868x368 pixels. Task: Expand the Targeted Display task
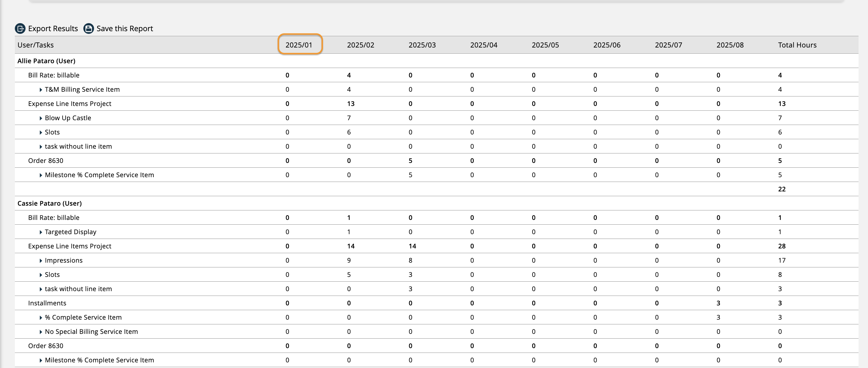41,232
